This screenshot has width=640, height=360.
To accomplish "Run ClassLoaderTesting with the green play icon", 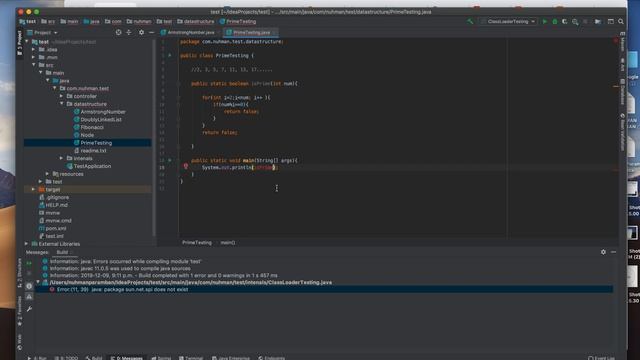I will (x=544, y=22).
